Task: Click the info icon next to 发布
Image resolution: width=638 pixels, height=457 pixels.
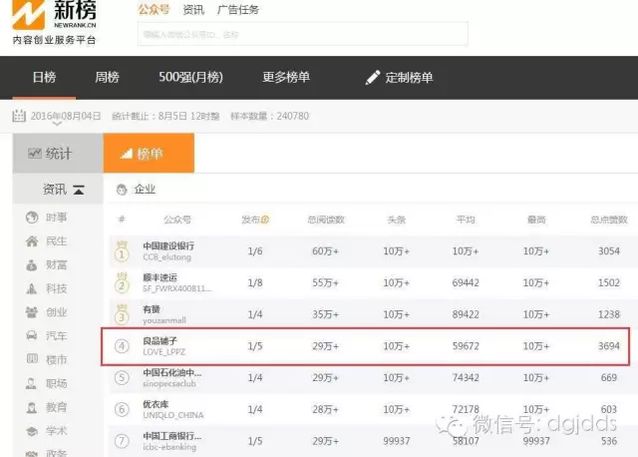Action: coord(265,220)
